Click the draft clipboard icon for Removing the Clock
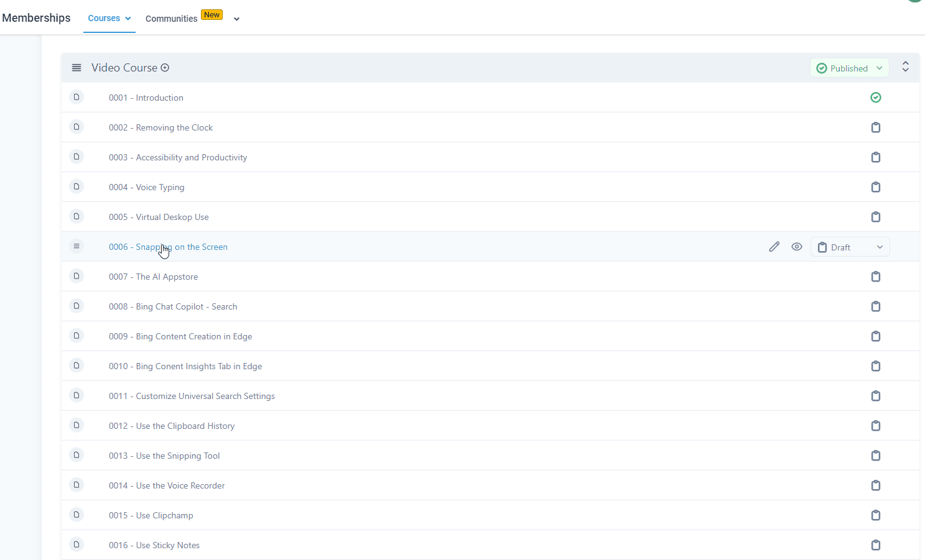925x560 pixels. pos(875,127)
